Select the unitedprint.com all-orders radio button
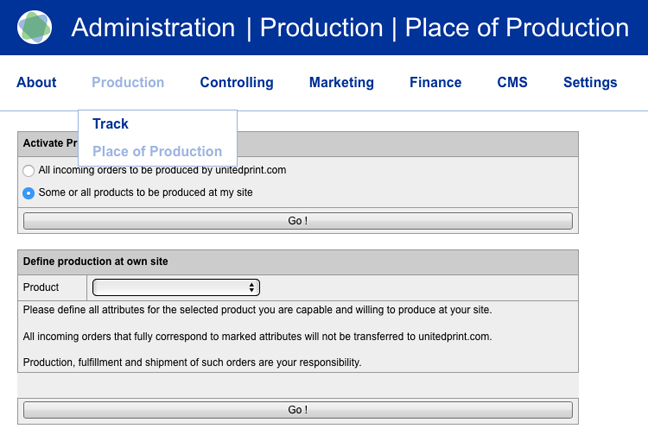The width and height of the screenshot is (648, 435). pos(29,171)
